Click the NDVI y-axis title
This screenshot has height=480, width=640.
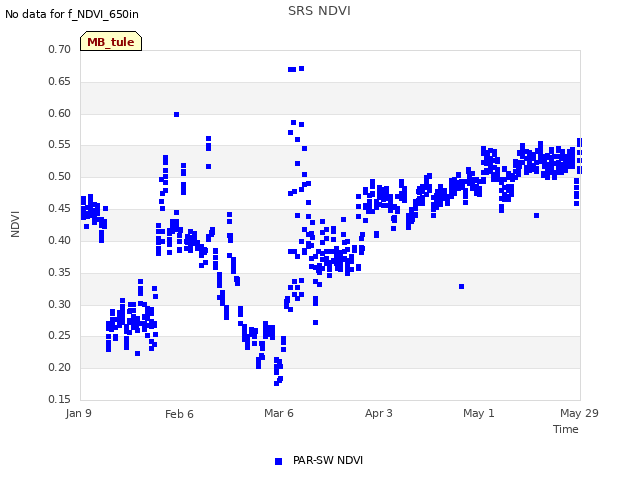pos(15,224)
